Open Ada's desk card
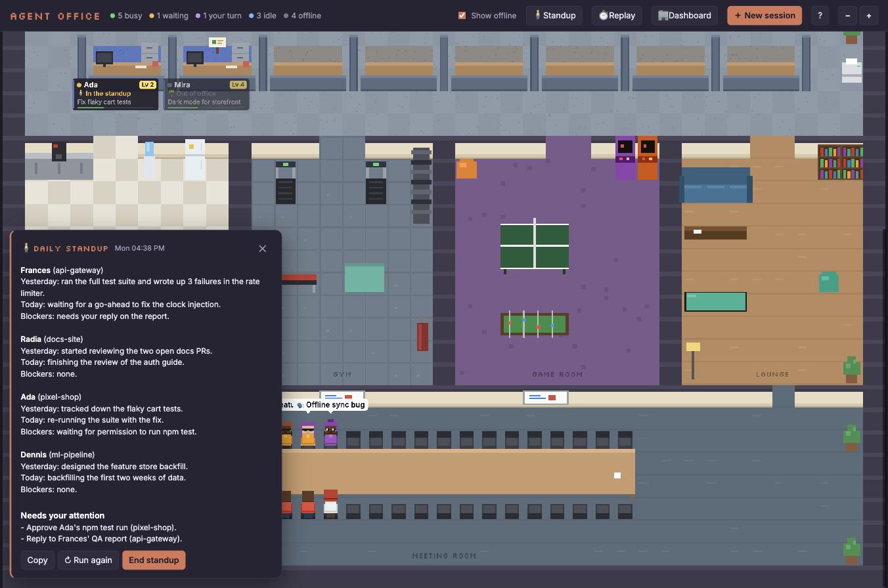The width and height of the screenshot is (888, 588). tap(116, 94)
